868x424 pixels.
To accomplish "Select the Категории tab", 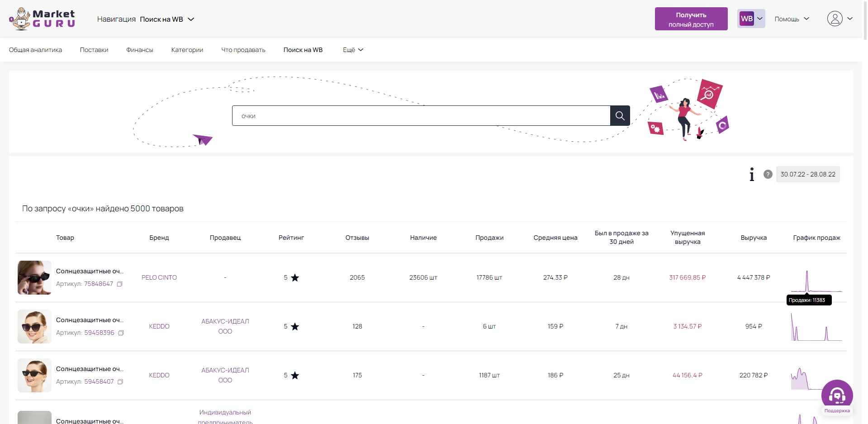I will pos(187,50).
